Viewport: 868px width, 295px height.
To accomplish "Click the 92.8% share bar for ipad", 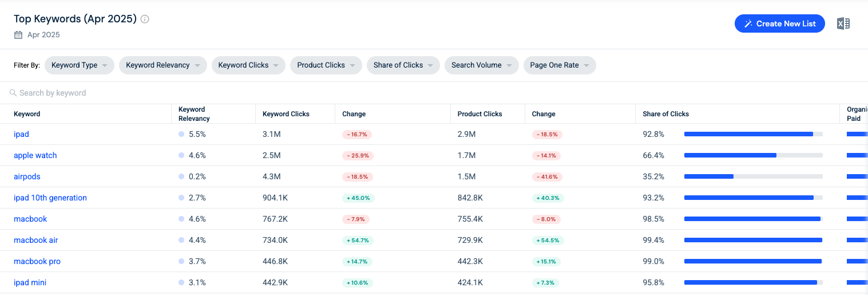I will click(754, 134).
